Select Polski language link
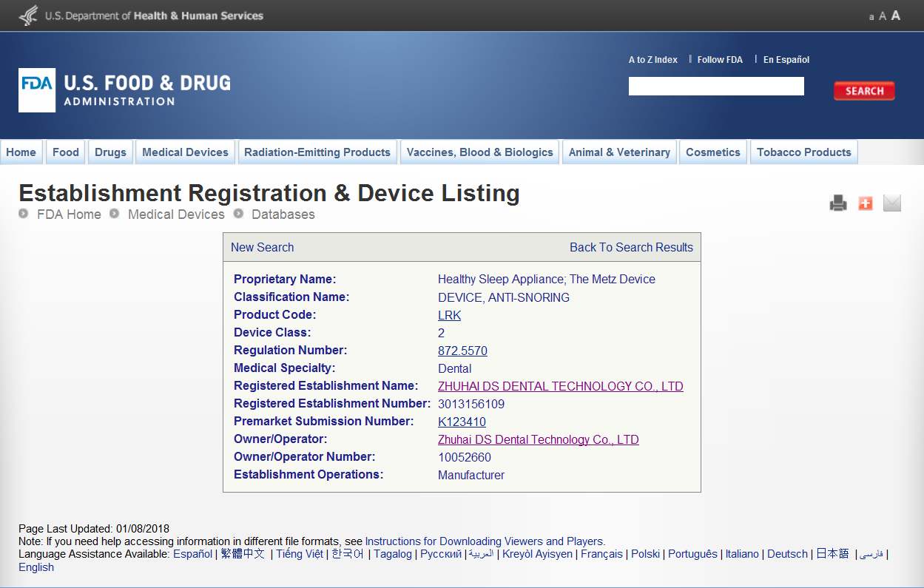 (x=645, y=554)
